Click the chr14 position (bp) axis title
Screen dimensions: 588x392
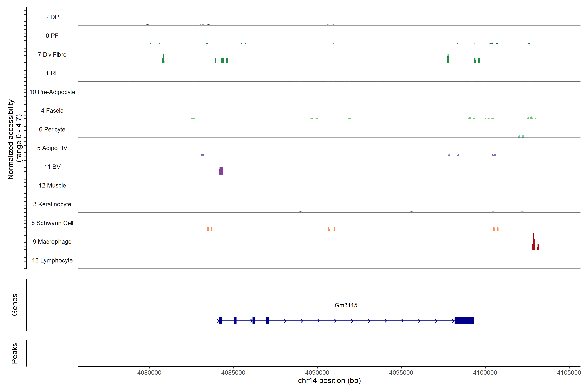pyautogui.click(x=329, y=381)
